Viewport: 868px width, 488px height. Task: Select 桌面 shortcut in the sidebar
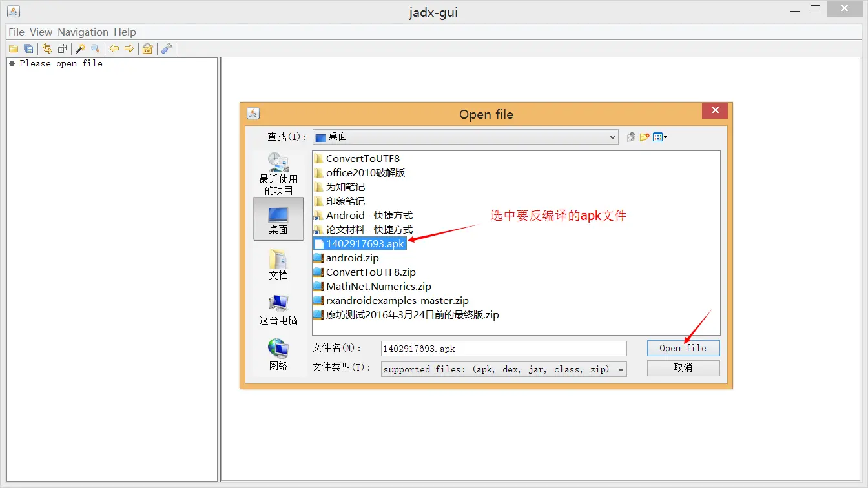point(278,219)
